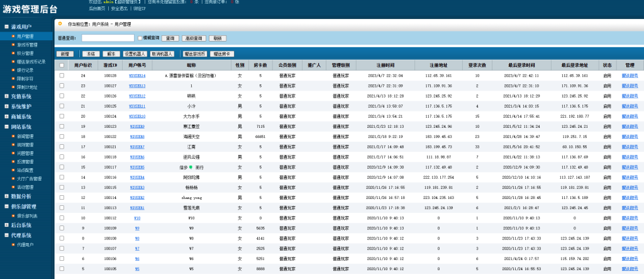Check the row with nickname zhang yong
This screenshot has width=644, height=279.
[62, 198]
